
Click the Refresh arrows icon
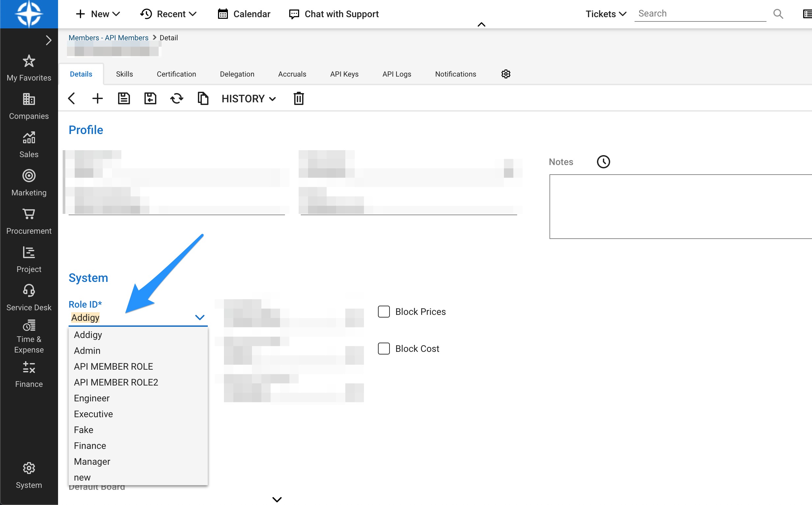tap(176, 99)
